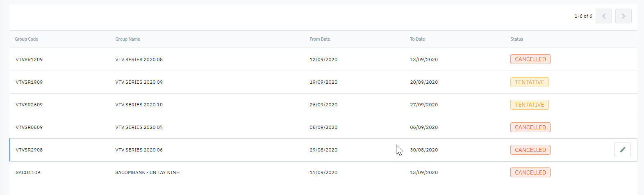This screenshot has height=195, width=644.
Task: Open SACOMBANK - CN TAY NINH group
Action: coord(147,172)
